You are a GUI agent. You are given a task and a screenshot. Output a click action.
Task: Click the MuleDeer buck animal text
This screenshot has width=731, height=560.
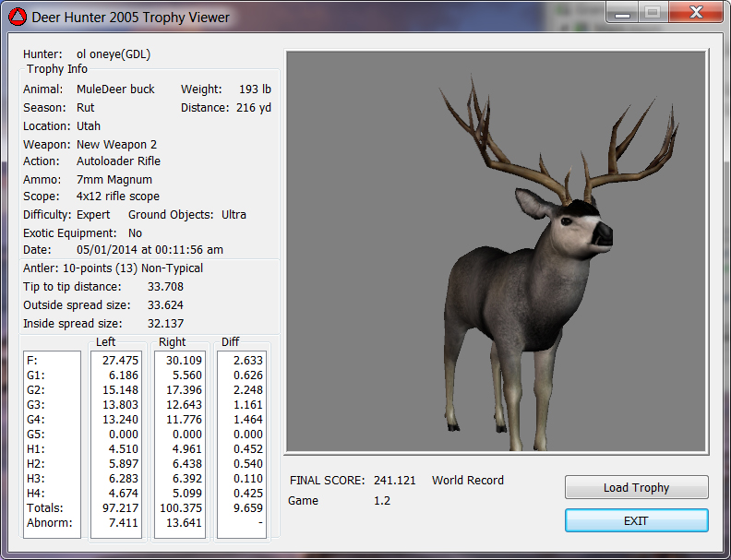point(115,89)
